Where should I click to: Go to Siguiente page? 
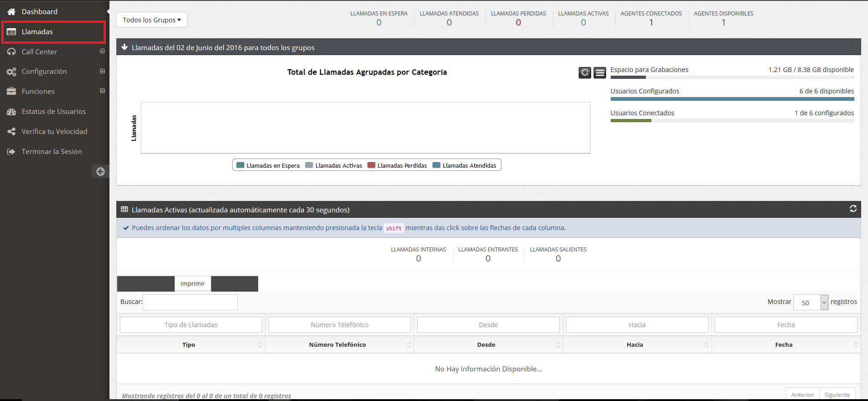837,395
